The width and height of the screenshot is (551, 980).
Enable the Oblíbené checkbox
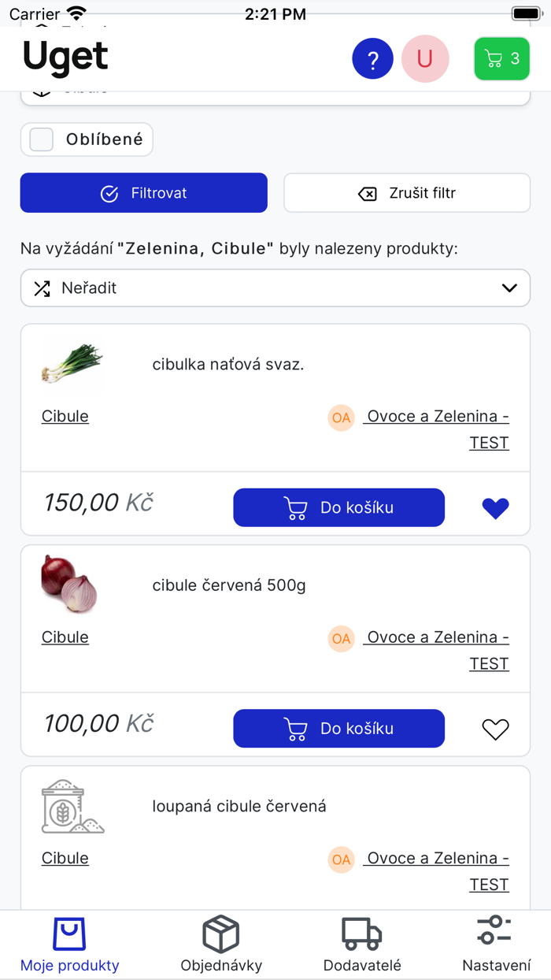(40, 139)
